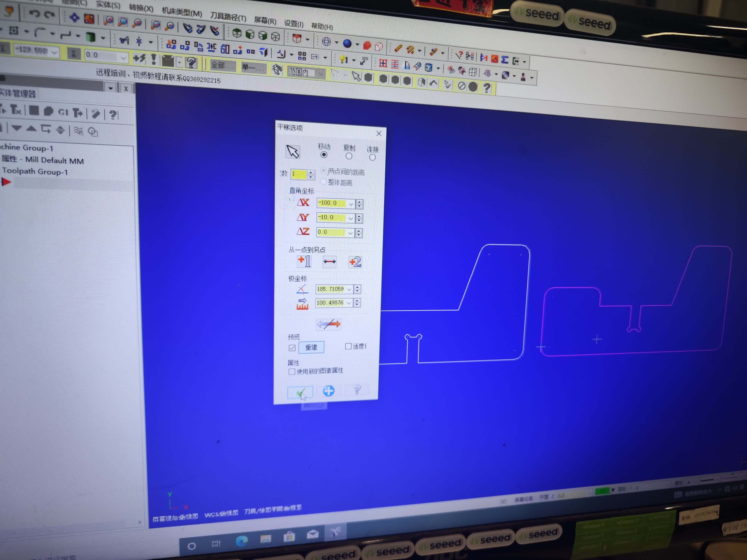Select the 移动 (Move) radio button

click(324, 155)
